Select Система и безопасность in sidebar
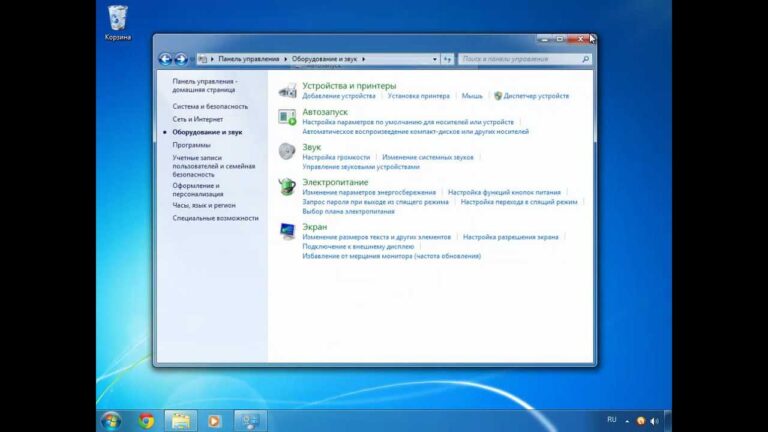The height and width of the screenshot is (432, 768). click(x=210, y=106)
